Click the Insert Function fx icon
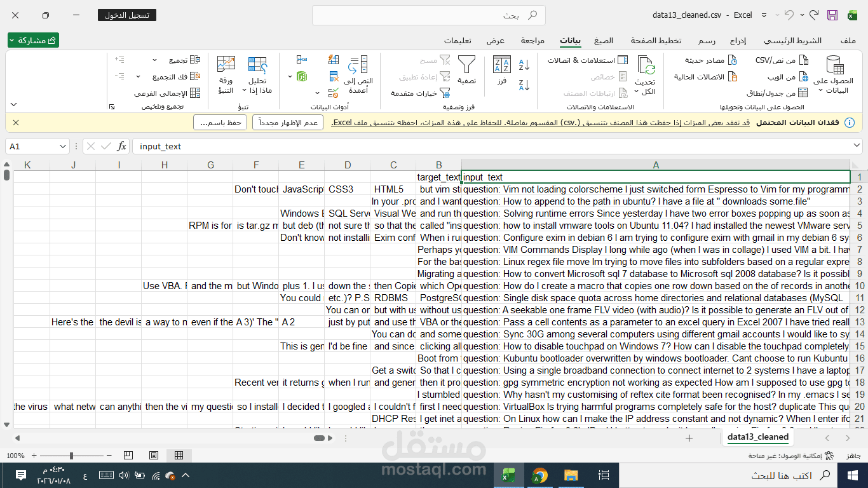Viewport: 868px width, 488px height. (121, 146)
